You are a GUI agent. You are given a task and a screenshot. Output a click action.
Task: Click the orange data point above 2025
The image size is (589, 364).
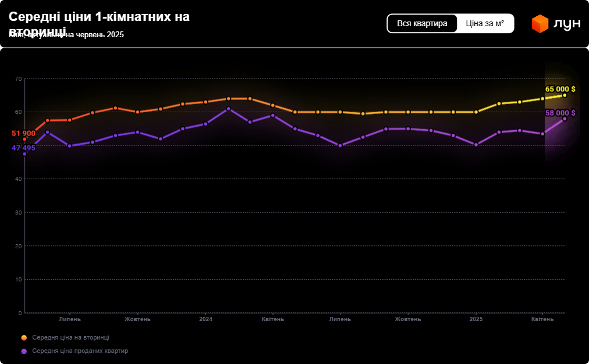point(476,112)
